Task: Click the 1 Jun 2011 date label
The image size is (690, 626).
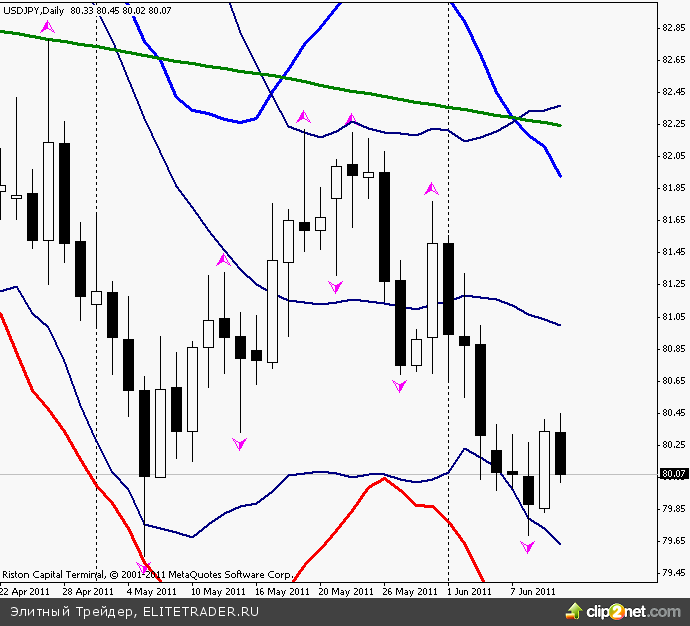Action: [x=470, y=591]
